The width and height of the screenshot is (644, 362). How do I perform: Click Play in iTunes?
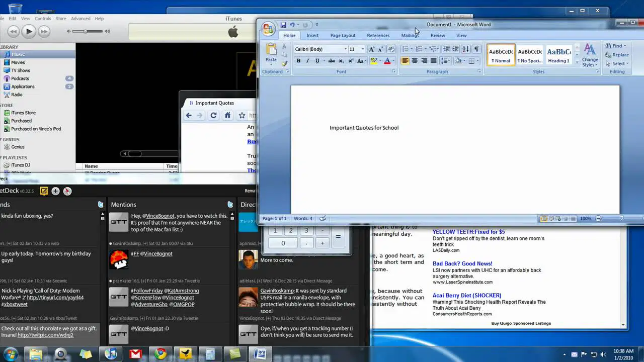point(29,32)
